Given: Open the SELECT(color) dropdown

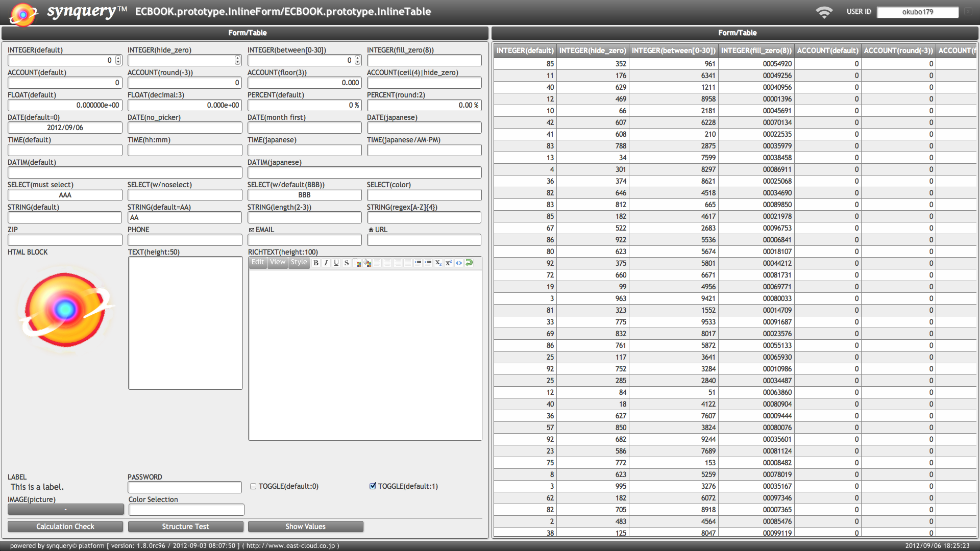Looking at the screenshot, I should click(424, 195).
